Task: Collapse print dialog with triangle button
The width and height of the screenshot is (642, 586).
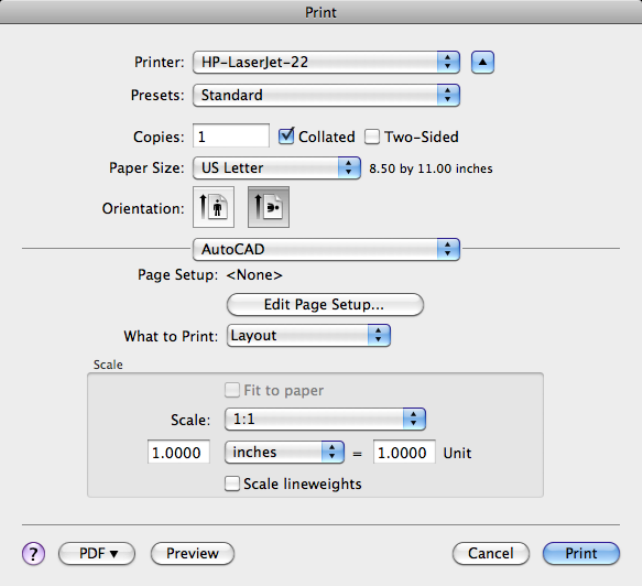Action: [x=483, y=62]
